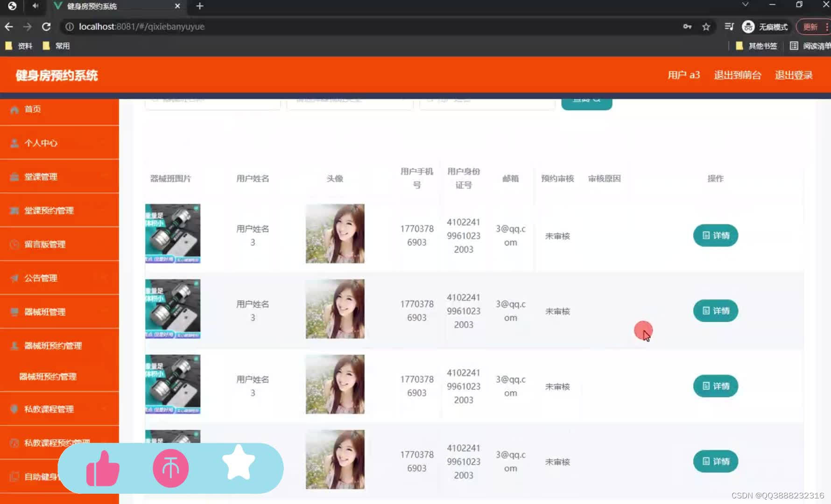The width and height of the screenshot is (831, 504).
Task: Click the 审核原因 column header
Action: [x=604, y=179]
